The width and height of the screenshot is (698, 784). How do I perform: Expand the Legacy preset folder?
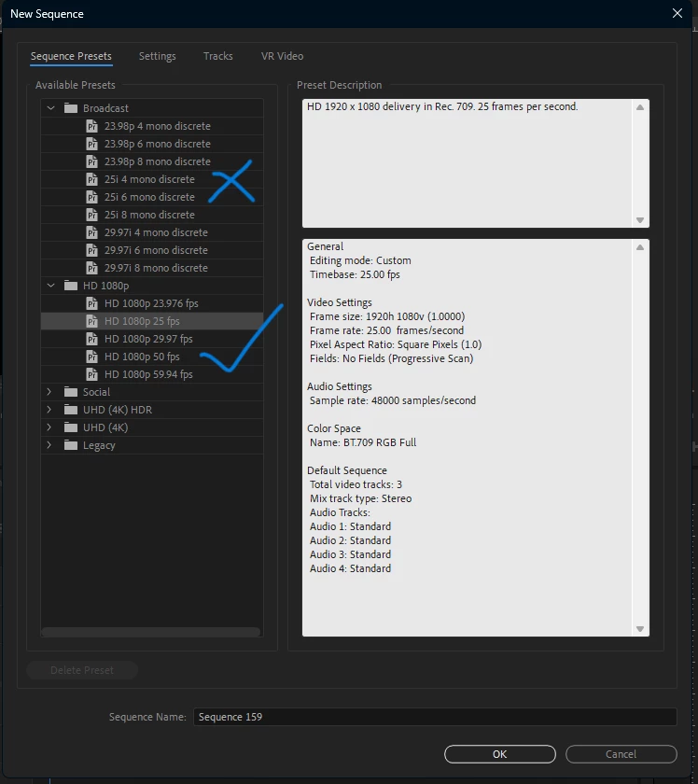point(49,445)
